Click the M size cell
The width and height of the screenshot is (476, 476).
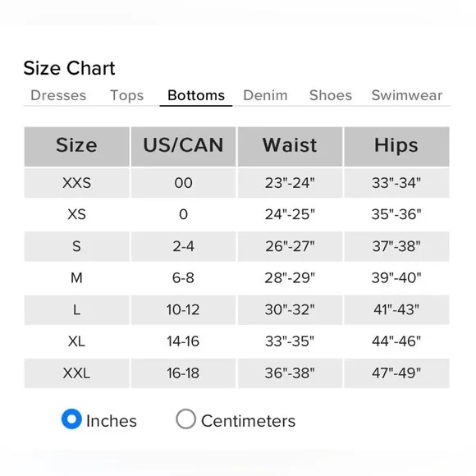77,278
